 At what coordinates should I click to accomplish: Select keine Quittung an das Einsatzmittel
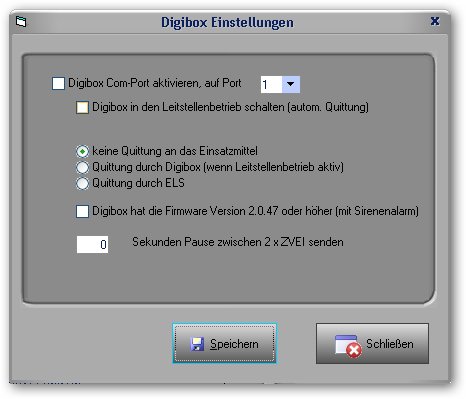coord(82,151)
